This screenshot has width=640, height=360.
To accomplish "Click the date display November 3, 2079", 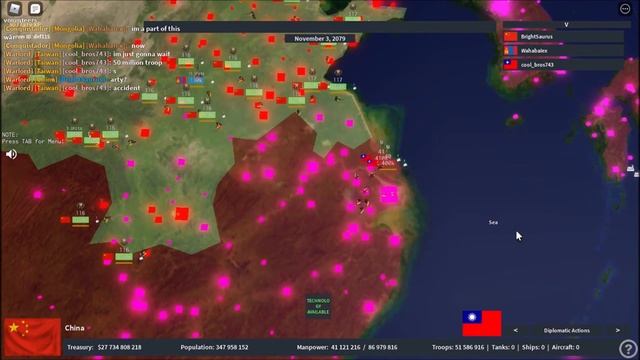I will pos(320,39).
